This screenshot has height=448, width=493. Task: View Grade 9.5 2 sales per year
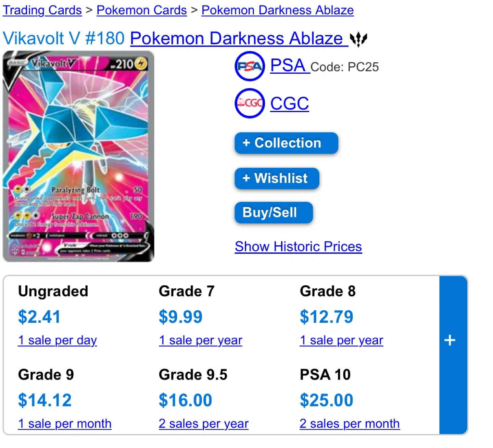tap(204, 424)
